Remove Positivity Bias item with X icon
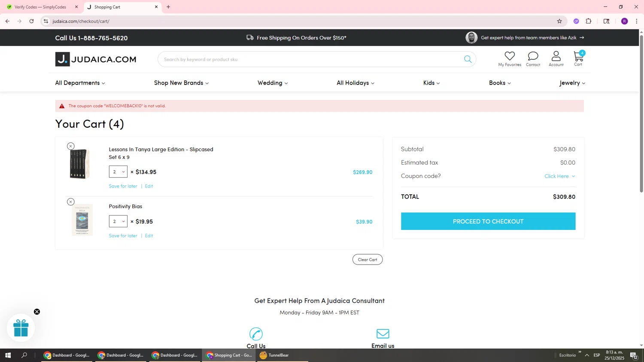This screenshot has width=644, height=362. click(71, 202)
